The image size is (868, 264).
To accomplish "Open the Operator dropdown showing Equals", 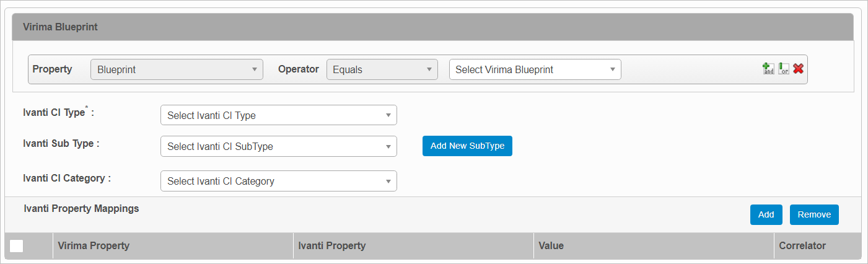I will coord(382,69).
